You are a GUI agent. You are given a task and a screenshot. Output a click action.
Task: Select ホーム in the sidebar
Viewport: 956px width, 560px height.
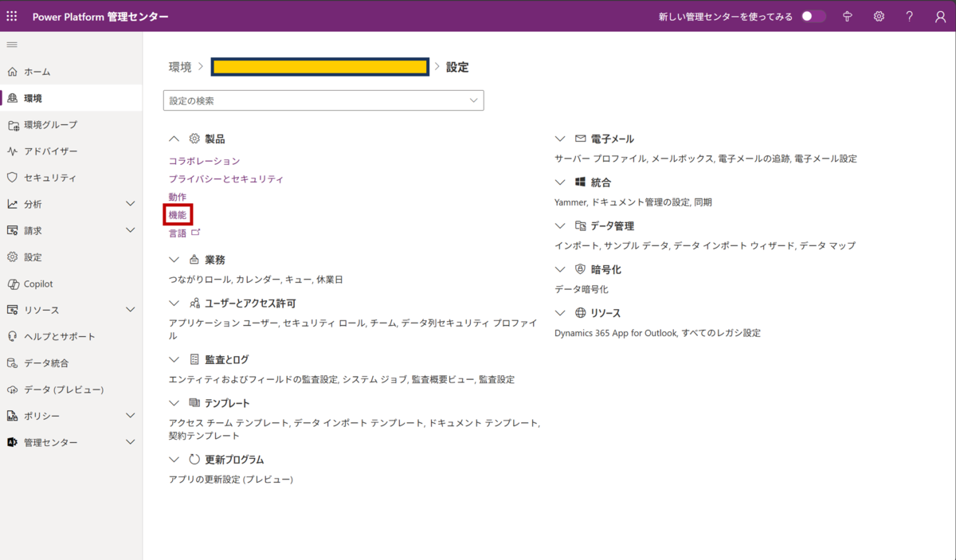(x=37, y=72)
